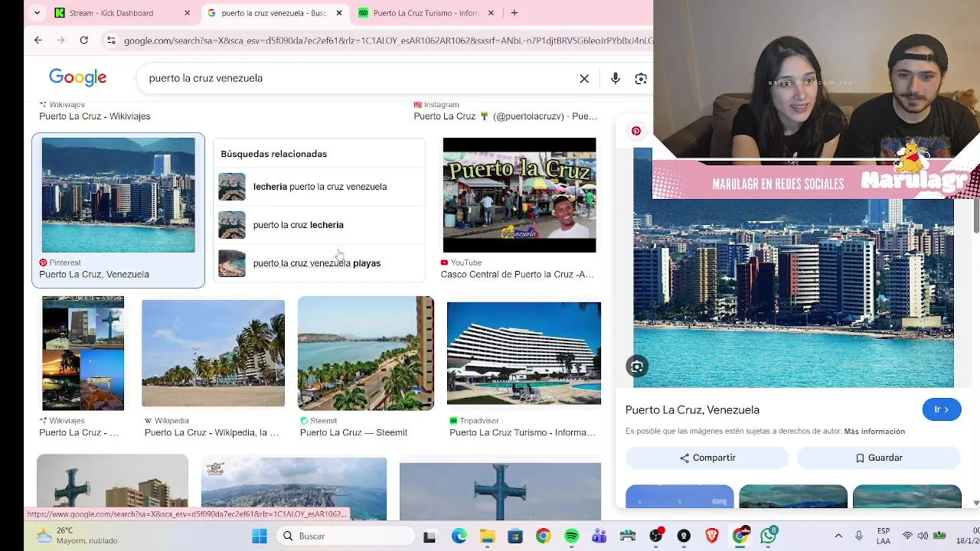Viewport: 980px width, 551px height.
Task: Open Brave browser from the taskbar
Action: click(712, 536)
